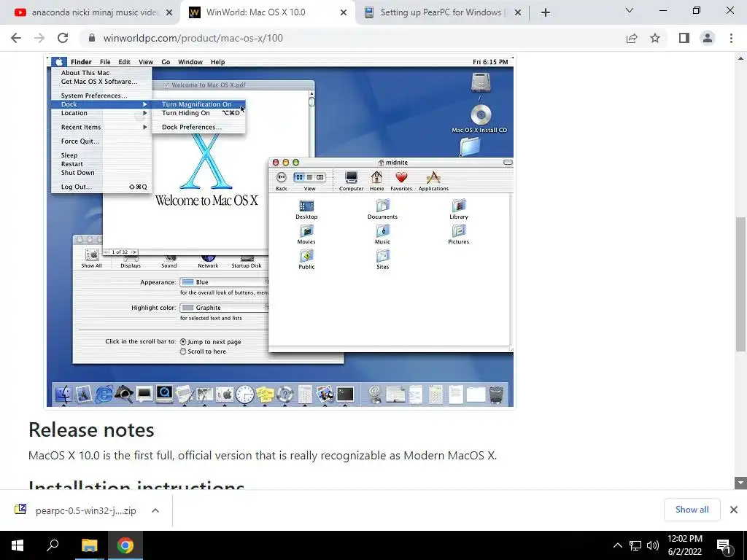The height and width of the screenshot is (560, 747).
Task: Reload the WinWorld page
Action: tap(63, 38)
